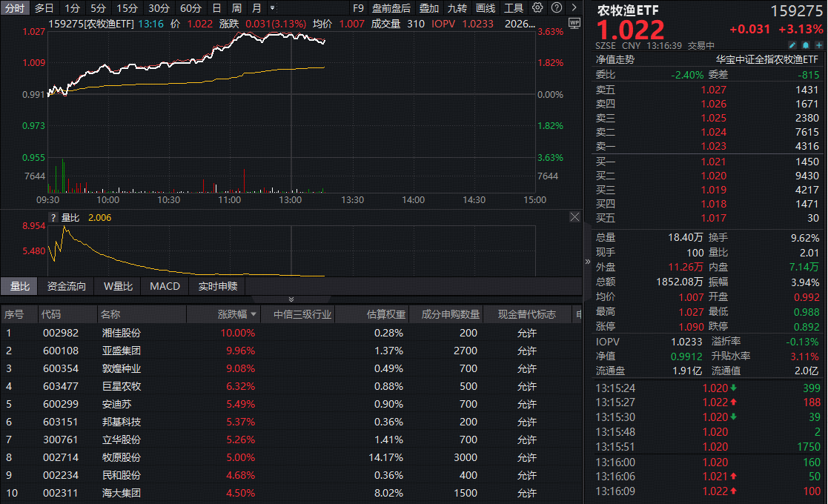The image size is (828, 504).
Task: Click the pencil edit icon near 农牧渔ETF
Action: pyautogui.click(x=792, y=45)
